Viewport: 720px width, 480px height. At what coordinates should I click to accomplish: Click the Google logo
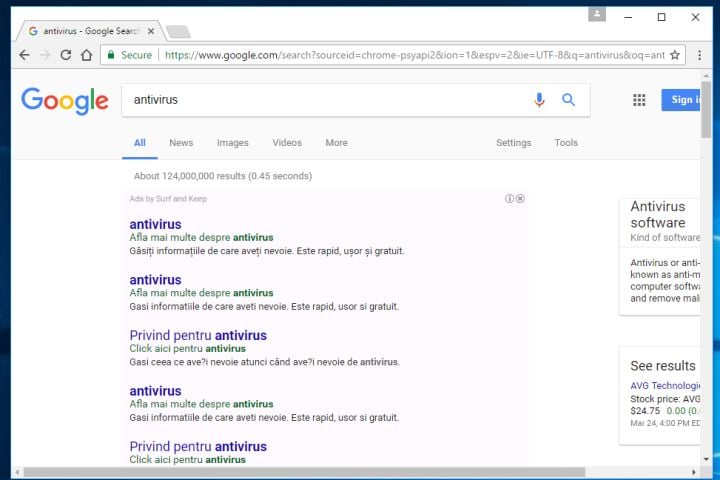tap(65, 101)
